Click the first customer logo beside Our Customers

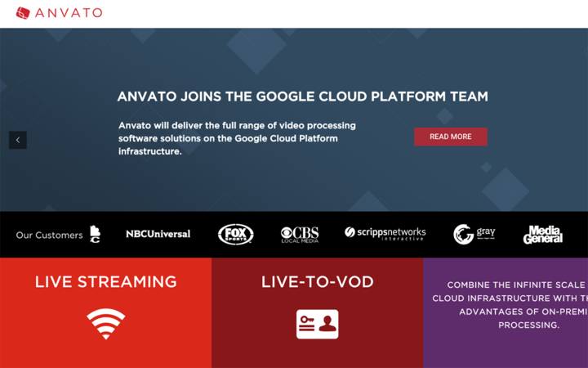(x=95, y=235)
